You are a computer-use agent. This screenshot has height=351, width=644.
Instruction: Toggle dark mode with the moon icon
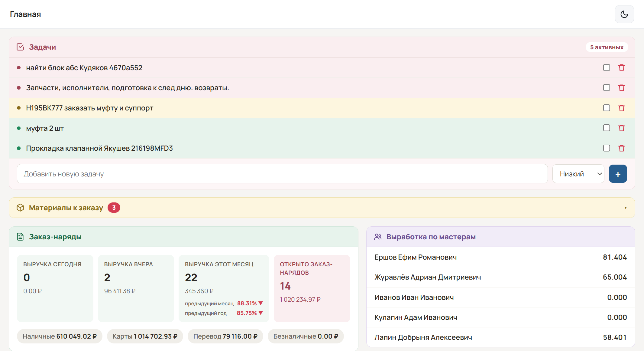pyautogui.click(x=624, y=14)
